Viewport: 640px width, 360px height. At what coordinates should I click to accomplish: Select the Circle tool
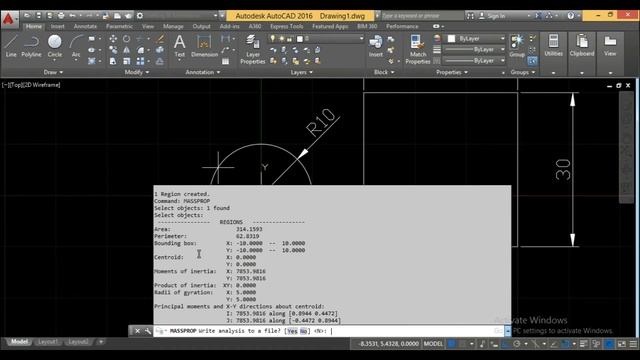pos(55,46)
